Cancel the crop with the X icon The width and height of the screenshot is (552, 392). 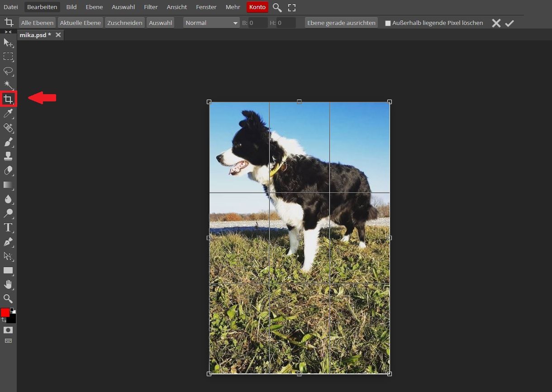tap(496, 23)
